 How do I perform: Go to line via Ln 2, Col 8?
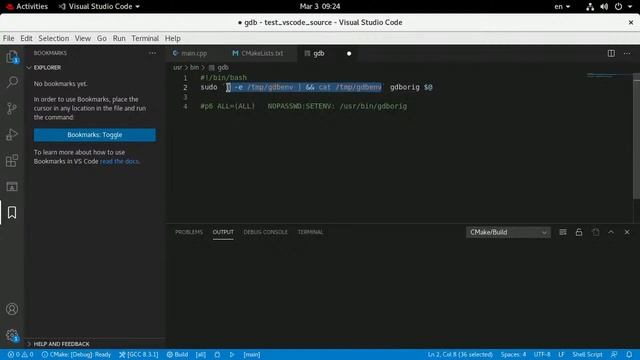tap(460, 355)
